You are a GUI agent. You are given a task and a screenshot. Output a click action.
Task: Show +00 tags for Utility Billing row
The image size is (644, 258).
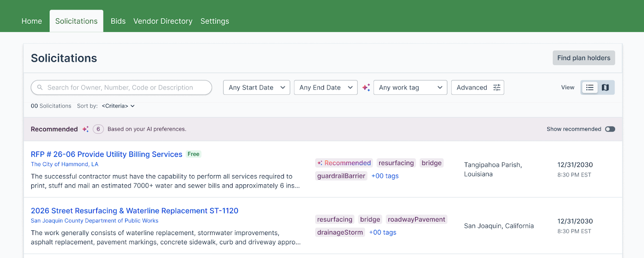(385, 176)
